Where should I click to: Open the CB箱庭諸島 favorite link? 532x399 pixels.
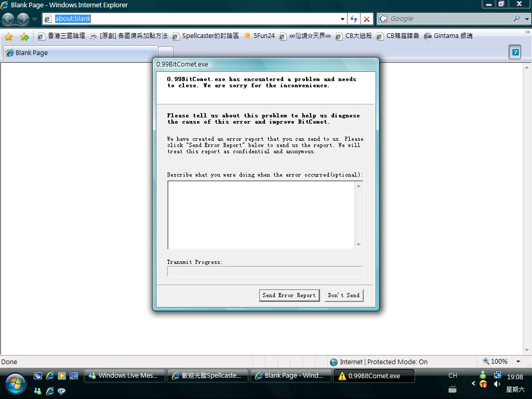(x=397, y=36)
